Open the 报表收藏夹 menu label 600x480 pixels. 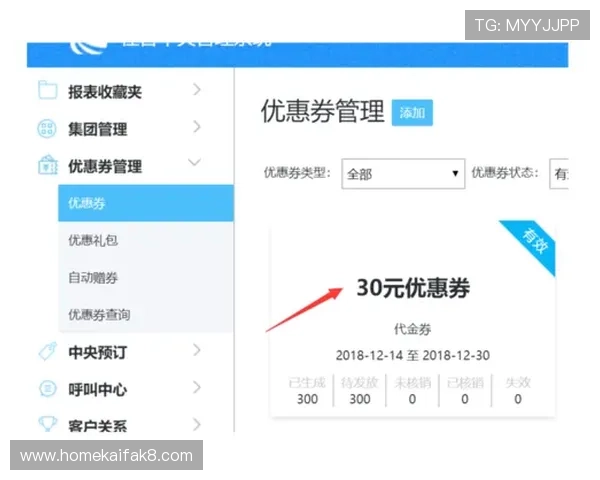(x=105, y=92)
